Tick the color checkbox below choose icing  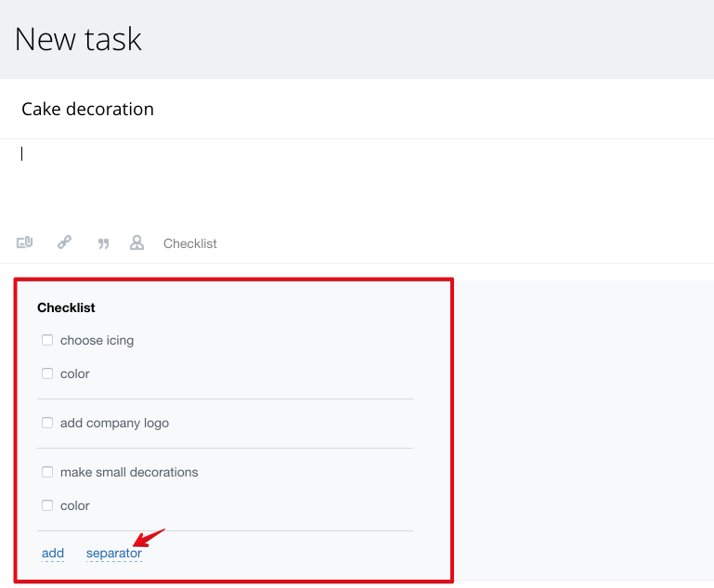pos(47,373)
